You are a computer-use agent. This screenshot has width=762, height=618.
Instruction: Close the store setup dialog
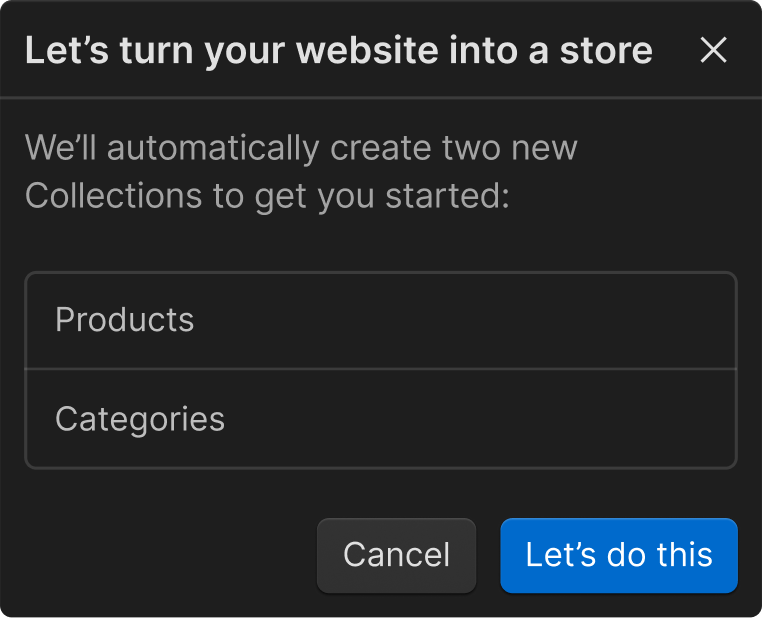pos(713,50)
